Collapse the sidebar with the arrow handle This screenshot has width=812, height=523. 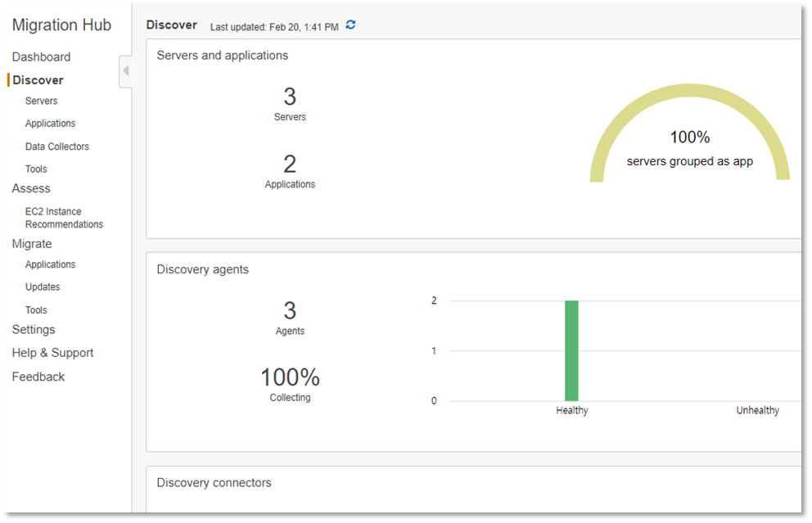(x=125, y=71)
